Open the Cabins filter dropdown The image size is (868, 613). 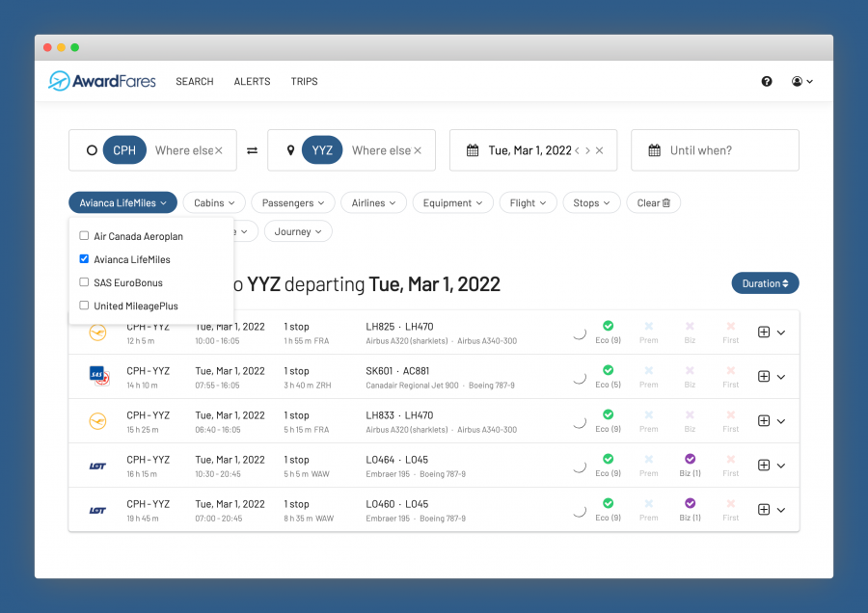coord(214,203)
